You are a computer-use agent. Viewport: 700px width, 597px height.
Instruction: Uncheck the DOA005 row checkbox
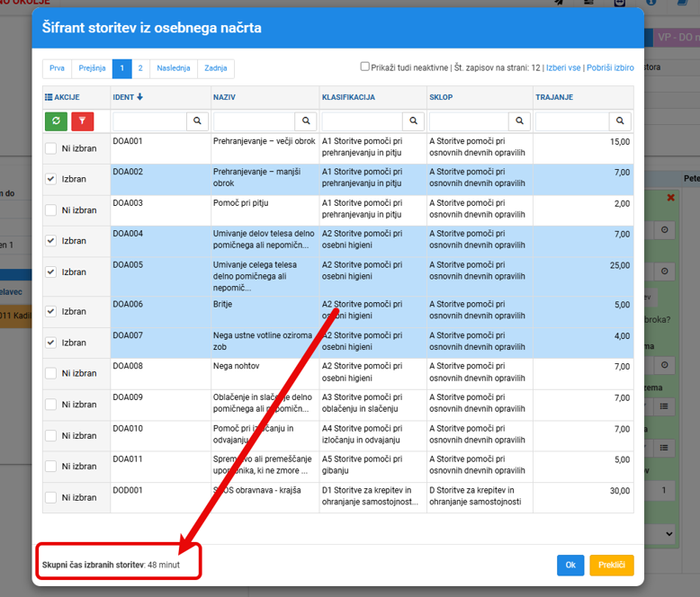pos(51,272)
